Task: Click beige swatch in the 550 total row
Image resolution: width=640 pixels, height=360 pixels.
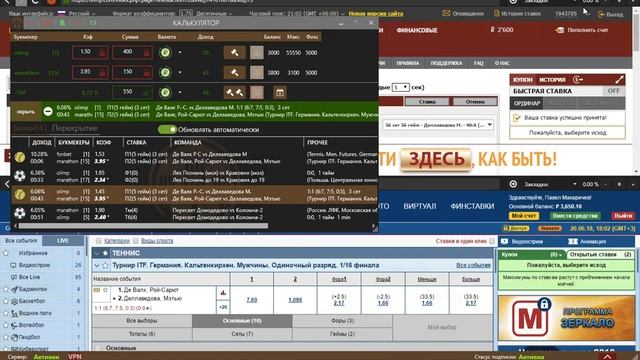Action: tap(257, 92)
